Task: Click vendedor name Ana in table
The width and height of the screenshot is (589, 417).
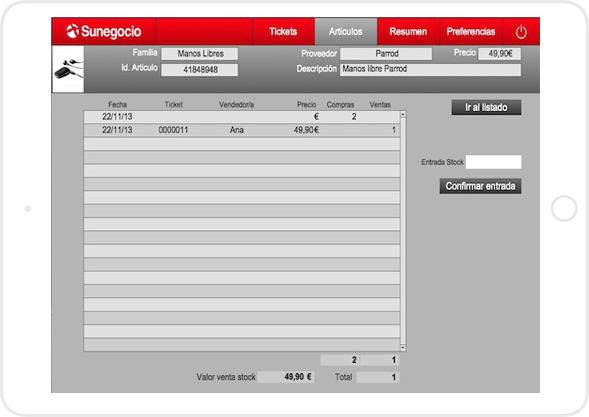Action: pos(237,130)
